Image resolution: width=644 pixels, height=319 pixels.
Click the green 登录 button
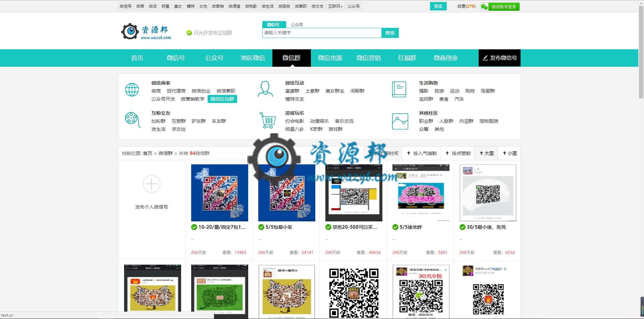[x=438, y=6]
